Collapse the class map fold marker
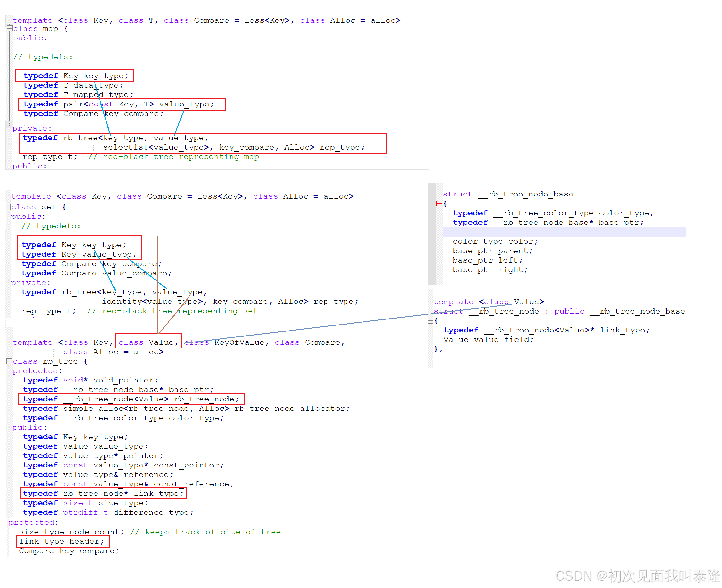 9,29
